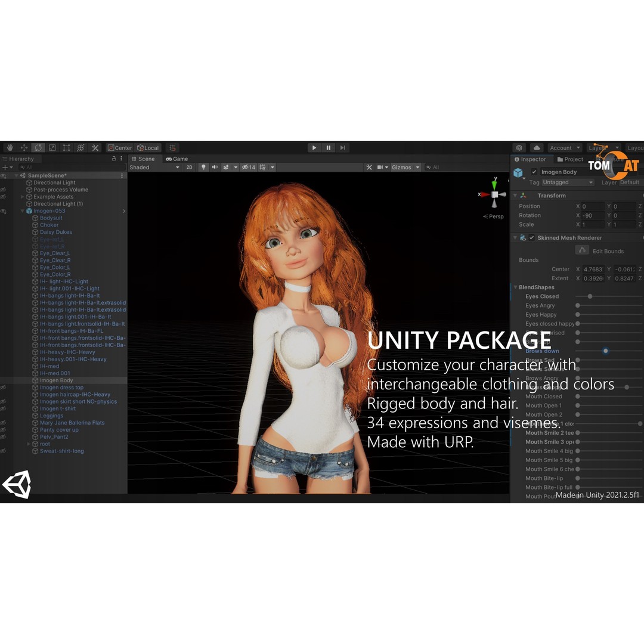Open the Hierarchy panel options menu
The width and height of the screenshot is (644, 644).
[121, 159]
